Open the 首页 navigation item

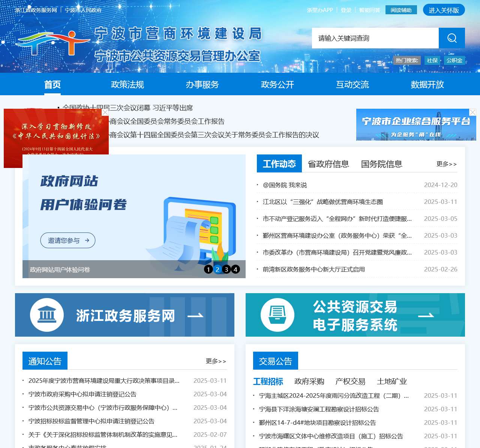52,84
